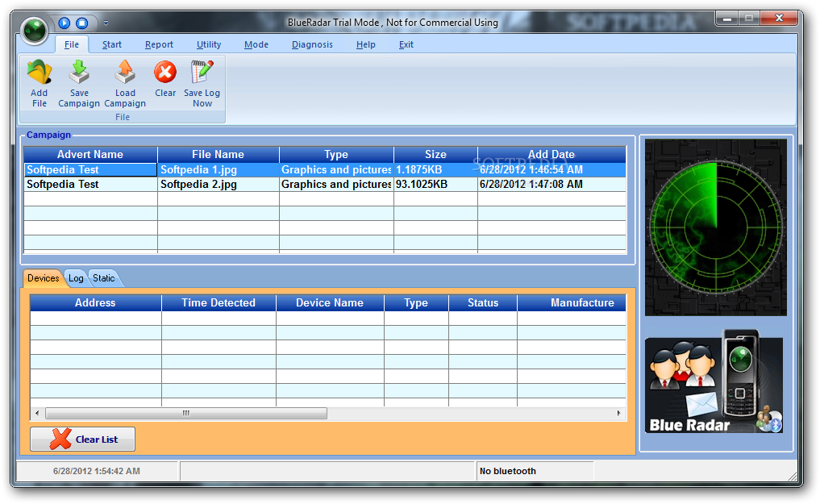Open the File ribbon tab
The image size is (820, 504).
click(72, 44)
